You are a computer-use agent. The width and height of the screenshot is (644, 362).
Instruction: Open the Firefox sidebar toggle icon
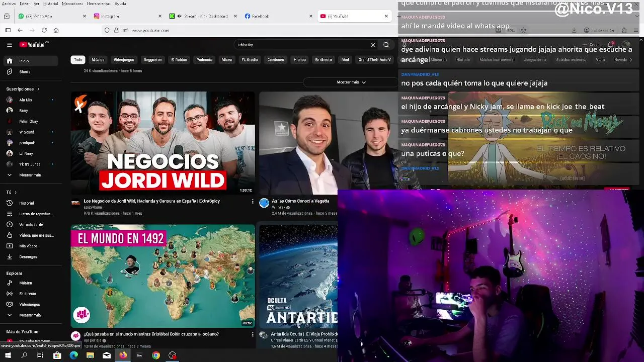pyautogui.click(x=8, y=30)
